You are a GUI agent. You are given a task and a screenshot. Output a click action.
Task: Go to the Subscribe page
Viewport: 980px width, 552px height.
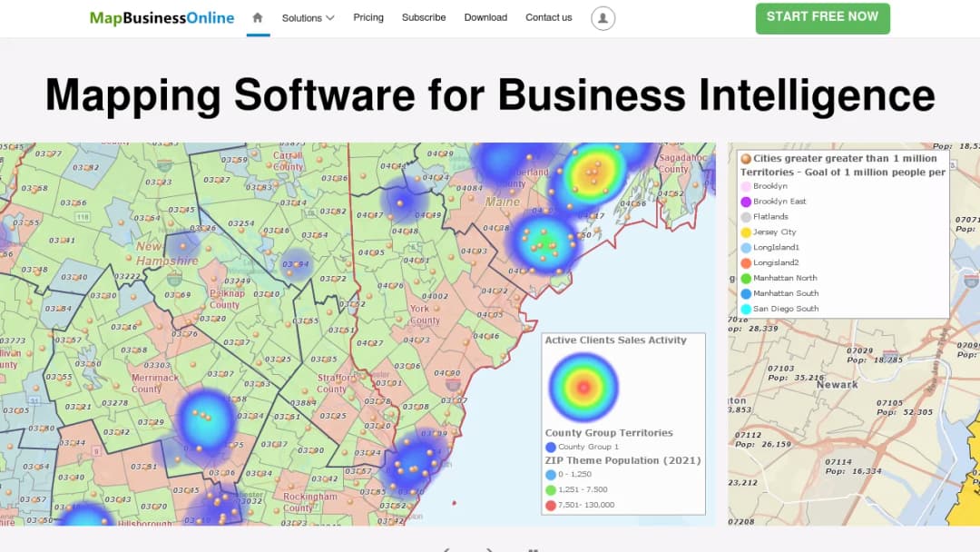424,17
